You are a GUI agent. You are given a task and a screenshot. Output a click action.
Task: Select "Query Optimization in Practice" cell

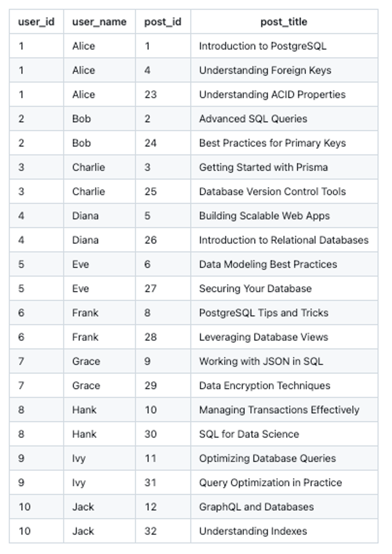[x=270, y=483]
